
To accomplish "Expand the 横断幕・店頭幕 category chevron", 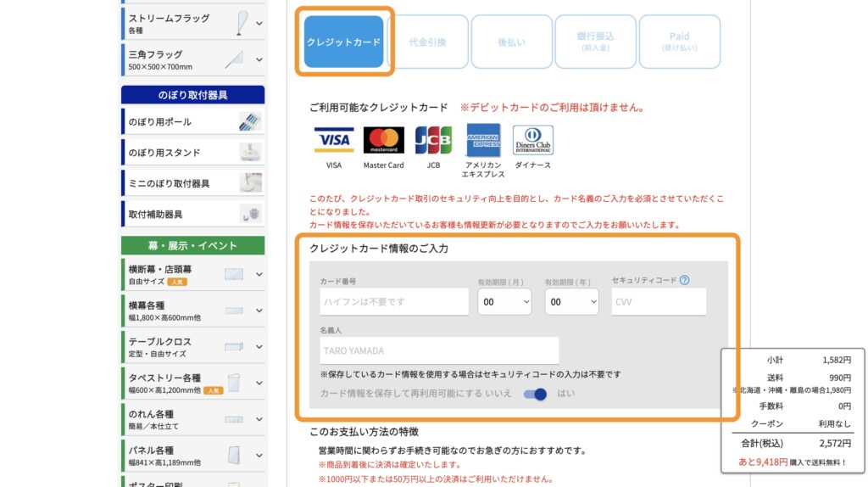I will [259, 274].
